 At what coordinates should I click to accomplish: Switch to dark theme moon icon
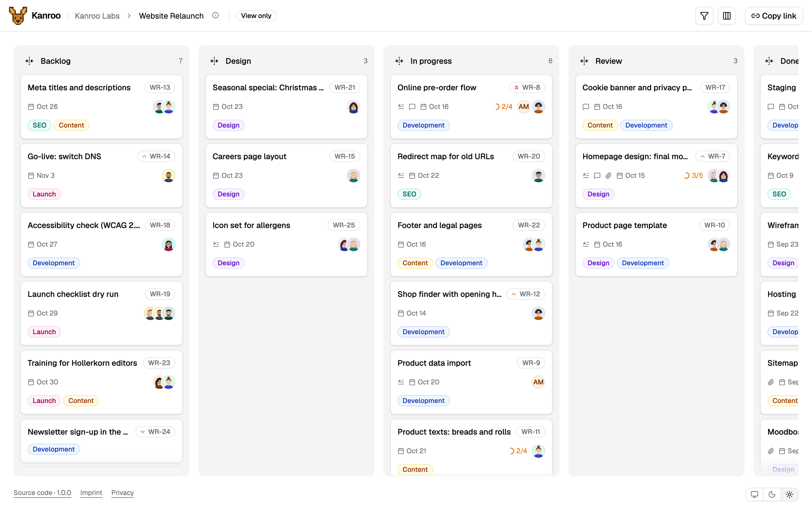click(x=772, y=494)
